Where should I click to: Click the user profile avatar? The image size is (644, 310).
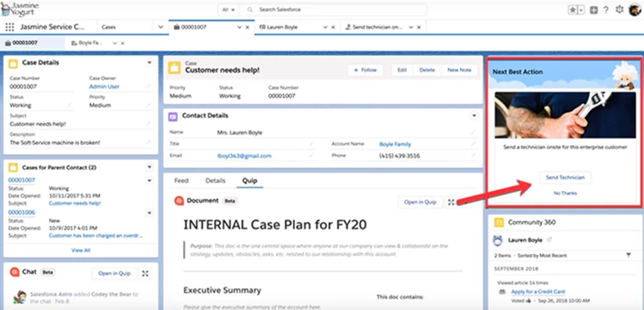click(635, 10)
